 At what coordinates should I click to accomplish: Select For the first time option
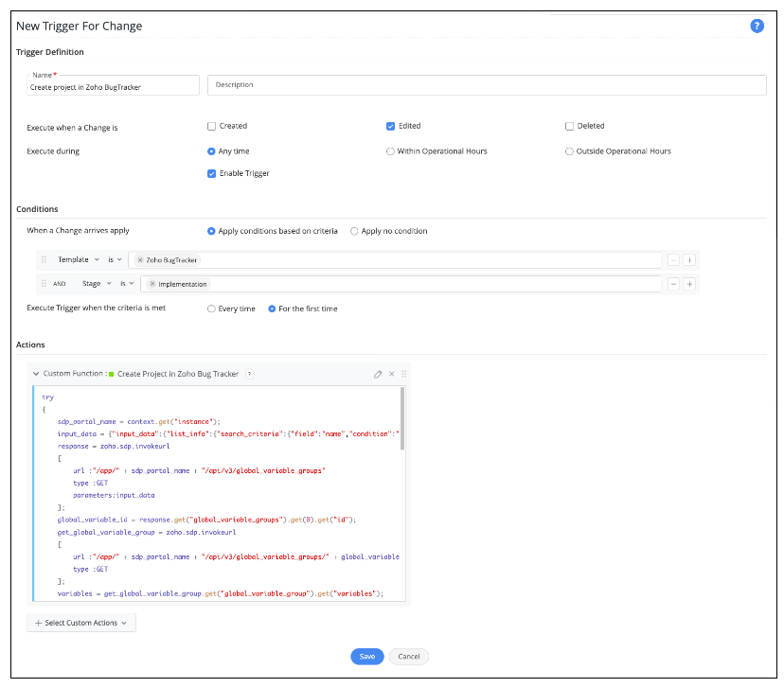(272, 309)
